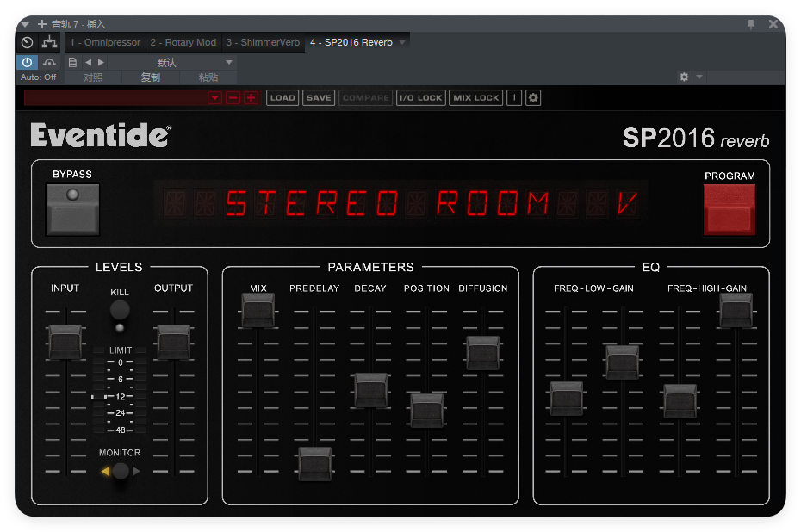Image resolution: width=801 pixels, height=532 pixels.
Task: Switch to the 2 - Rotary Mod tab
Action: pyautogui.click(x=183, y=42)
